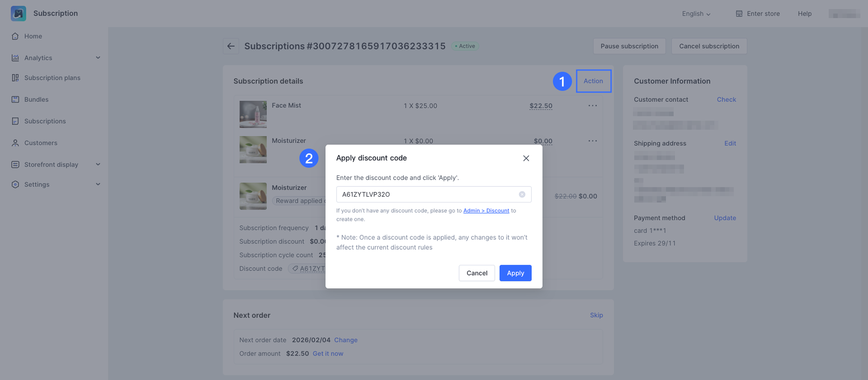Click the Reward applied Moisturizer thumbnail
The width and height of the screenshot is (868, 380).
[253, 196]
